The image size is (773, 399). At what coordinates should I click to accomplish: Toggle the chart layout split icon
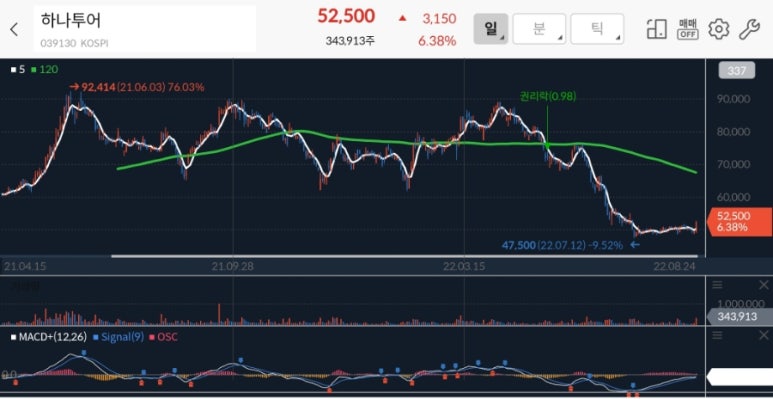(657, 30)
